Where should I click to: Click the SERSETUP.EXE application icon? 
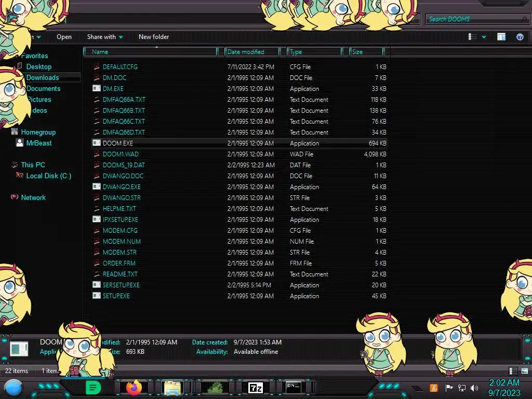pos(96,285)
